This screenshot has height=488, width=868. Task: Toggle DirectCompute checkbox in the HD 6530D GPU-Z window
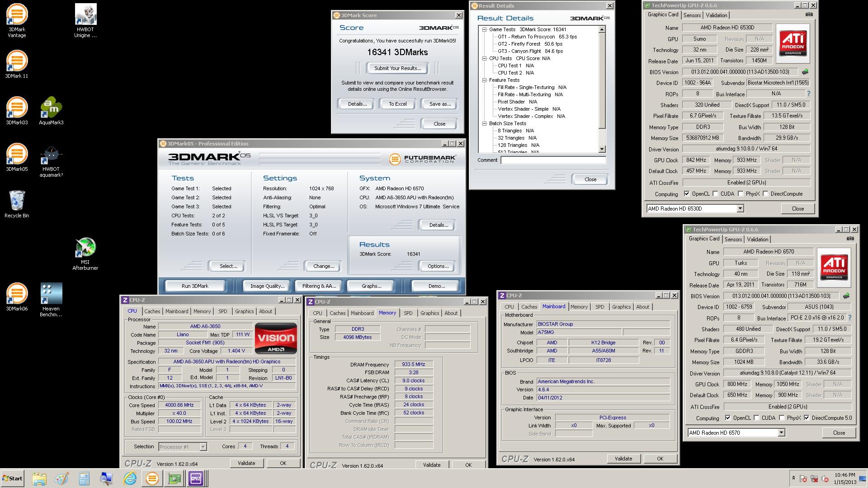click(765, 194)
